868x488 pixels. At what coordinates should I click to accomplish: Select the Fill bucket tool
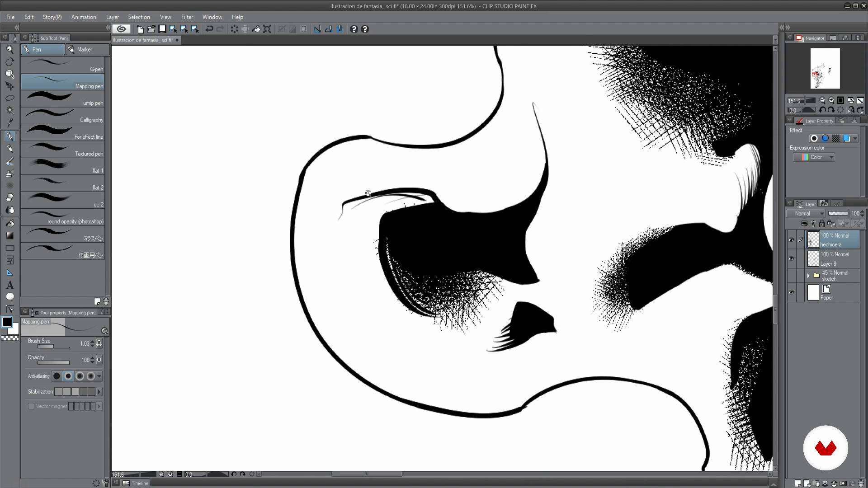(x=9, y=223)
